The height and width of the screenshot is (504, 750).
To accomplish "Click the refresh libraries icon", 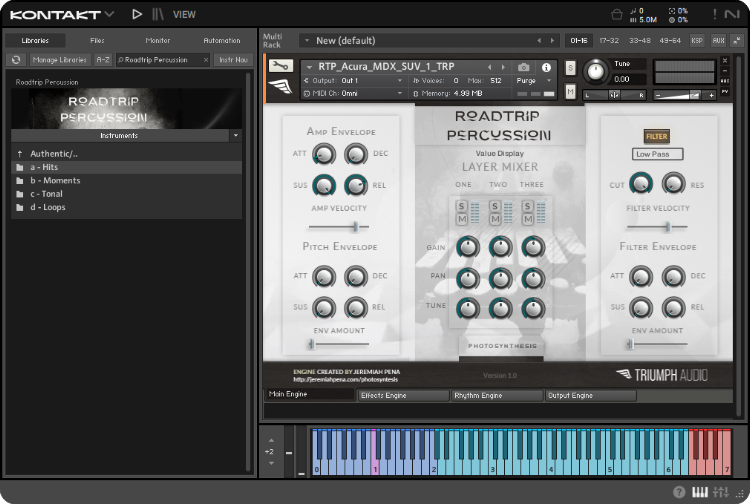I will (x=16, y=60).
